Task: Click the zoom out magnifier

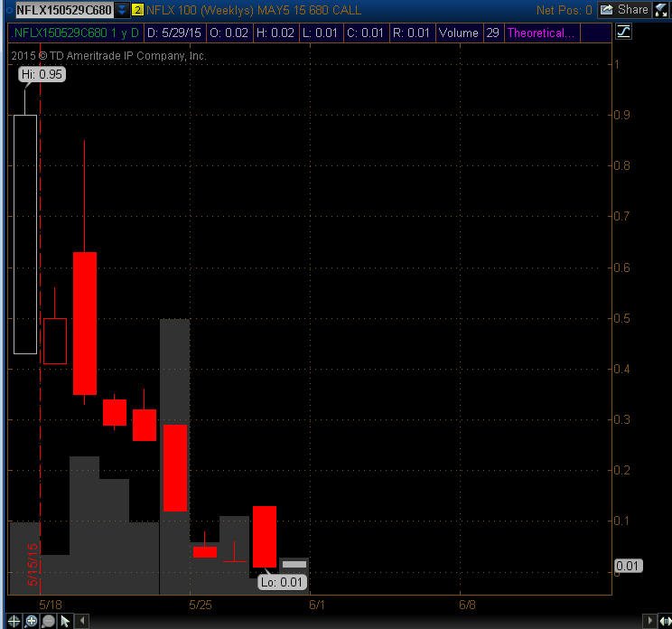Action: click(49, 621)
